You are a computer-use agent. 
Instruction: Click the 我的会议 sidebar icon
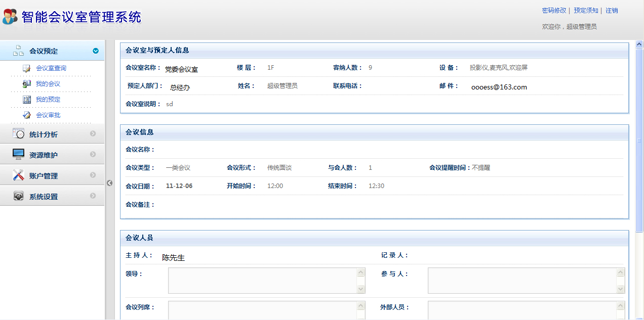click(27, 84)
